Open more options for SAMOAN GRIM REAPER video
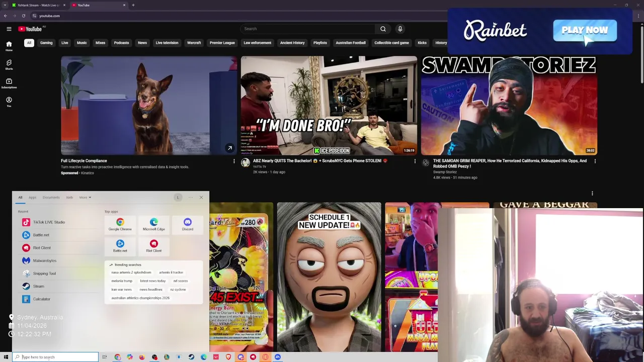The image size is (644, 362). 595,161
